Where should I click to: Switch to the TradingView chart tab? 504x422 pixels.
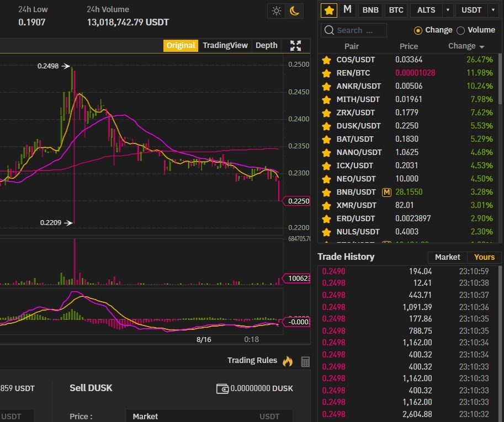click(225, 46)
